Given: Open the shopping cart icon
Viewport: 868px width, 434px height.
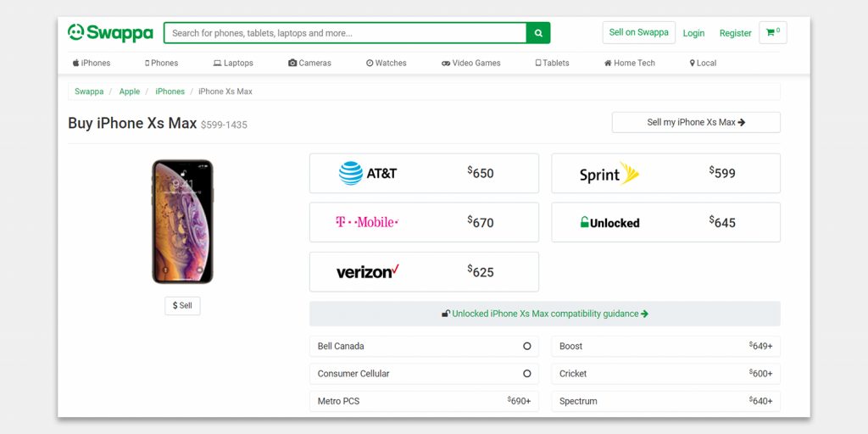Looking at the screenshot, I should pyautogui.click(x=773, y=33).
